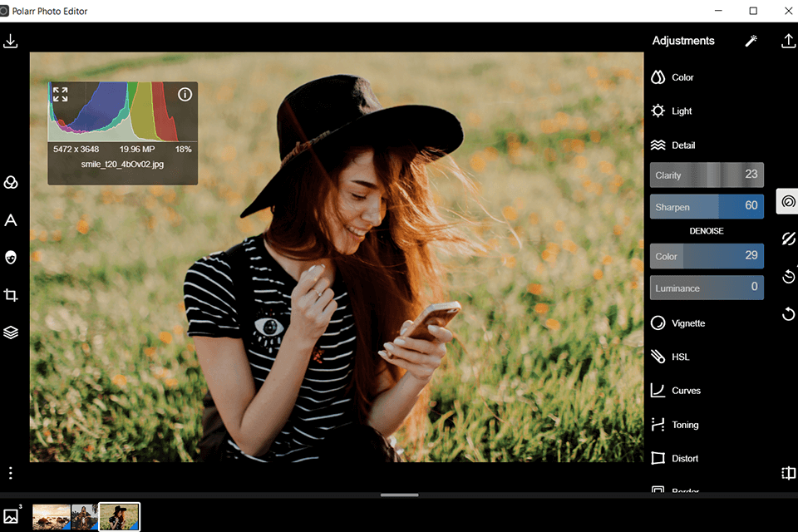Open the face retouch tool
The width and height of the screenshot is (798, 532).
pyautogui.click(x=11, y=258)
